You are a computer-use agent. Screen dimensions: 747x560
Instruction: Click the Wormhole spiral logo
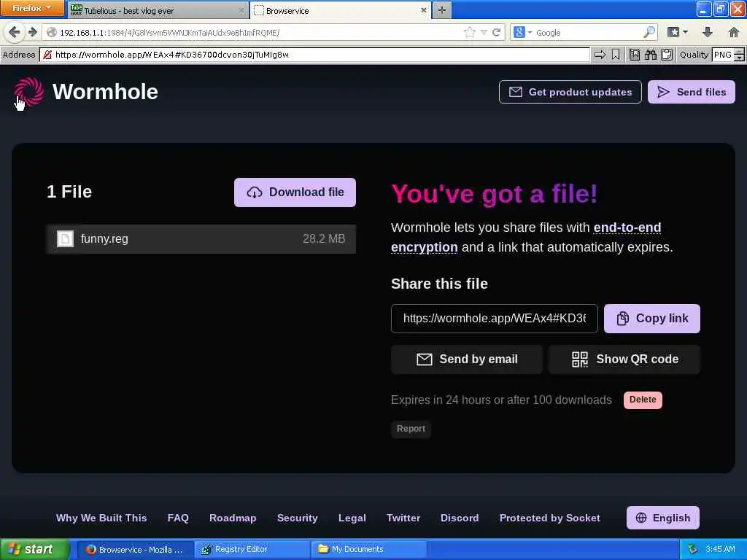pos(28,92)
